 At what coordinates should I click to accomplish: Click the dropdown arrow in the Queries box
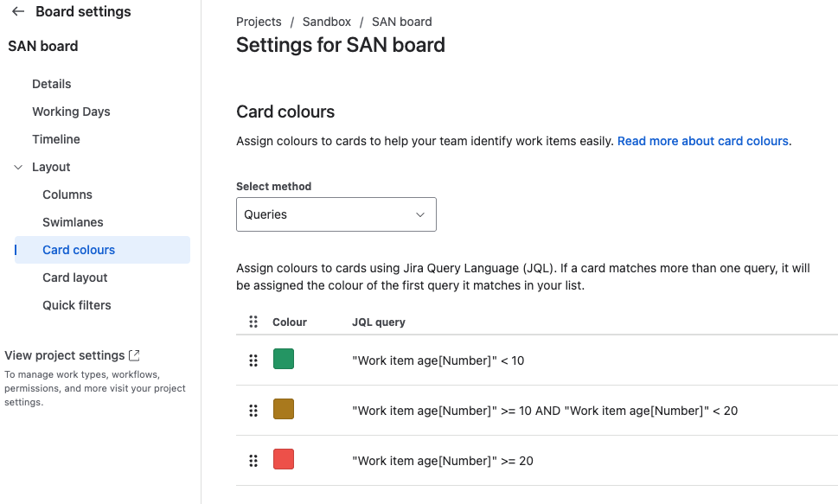point(420,215)
